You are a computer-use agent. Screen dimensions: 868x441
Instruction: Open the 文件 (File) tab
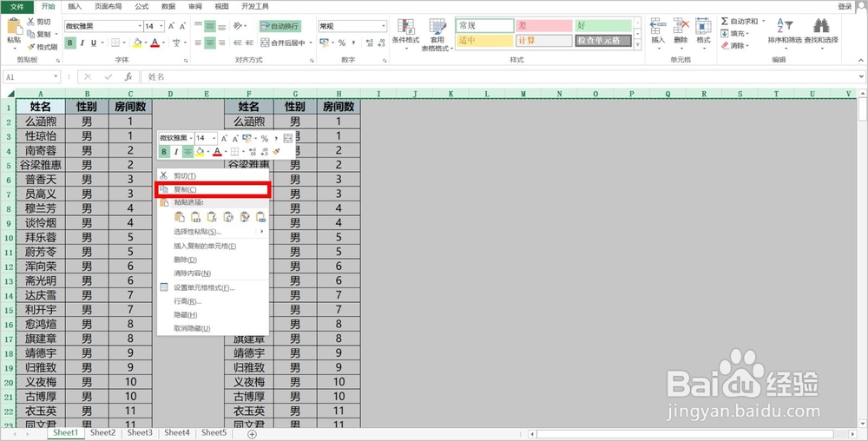click(x=17, y=7)
